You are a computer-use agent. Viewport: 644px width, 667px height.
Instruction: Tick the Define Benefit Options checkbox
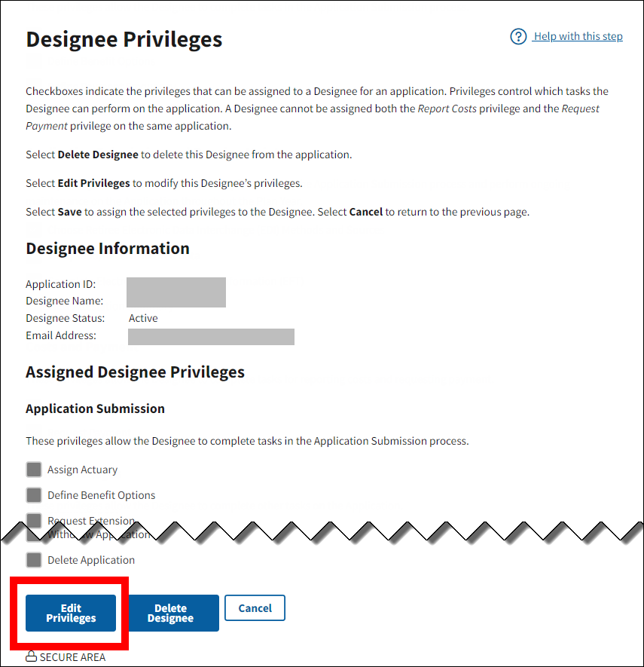point(33,495)
